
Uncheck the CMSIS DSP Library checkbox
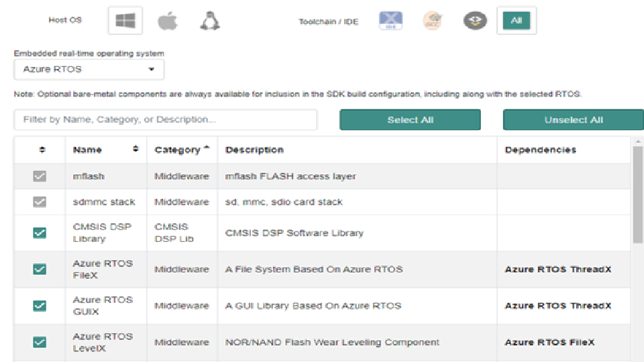pyautogui.click(x=40, y=233)
